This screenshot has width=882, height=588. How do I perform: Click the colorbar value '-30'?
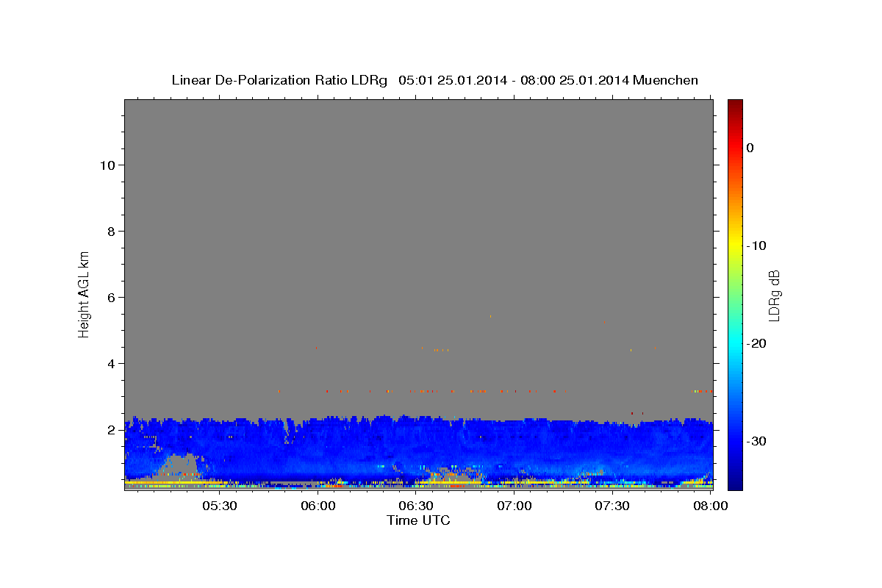point(756,441)
